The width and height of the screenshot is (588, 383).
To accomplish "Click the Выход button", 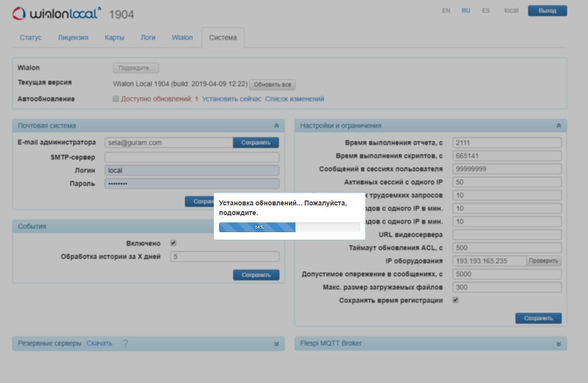I will [x=547, y=10].
